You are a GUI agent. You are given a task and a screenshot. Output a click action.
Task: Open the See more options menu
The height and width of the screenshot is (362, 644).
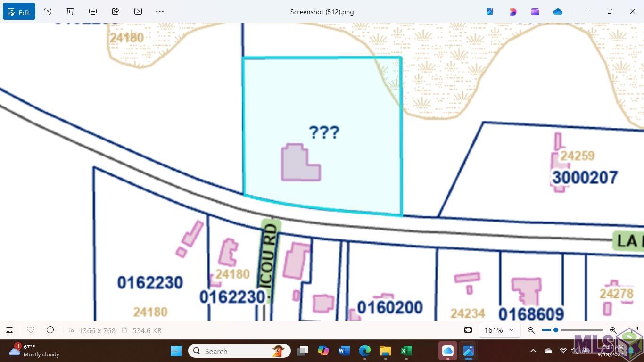point(160,11)
